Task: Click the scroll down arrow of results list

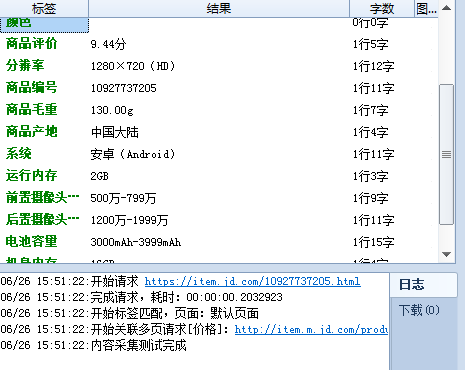Action: pos(447,254)
